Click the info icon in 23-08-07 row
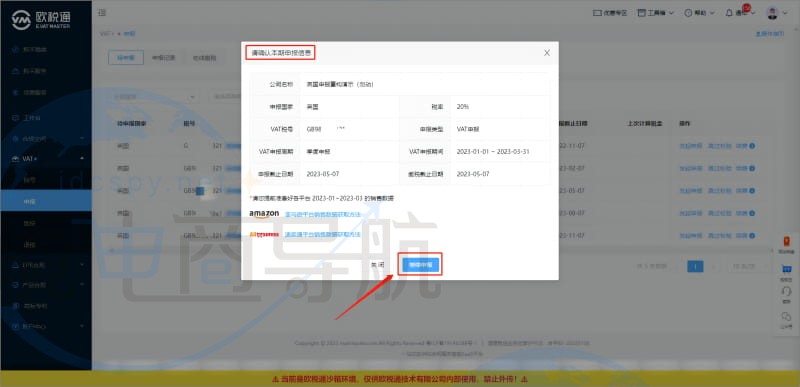Image resolution: width=800 pixels, height=387 pixels. pyautogui.click(x=752, y=213)
